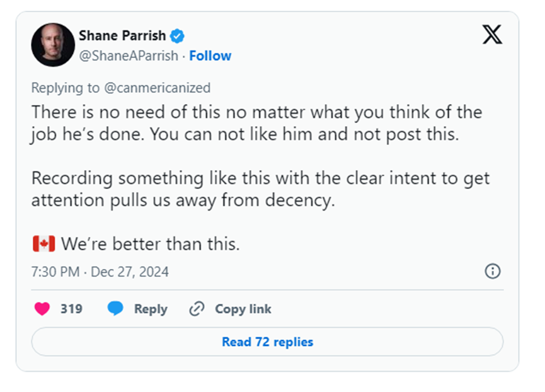Click the blue verified badge icon
545x392 pixels.
click(177, 36)
